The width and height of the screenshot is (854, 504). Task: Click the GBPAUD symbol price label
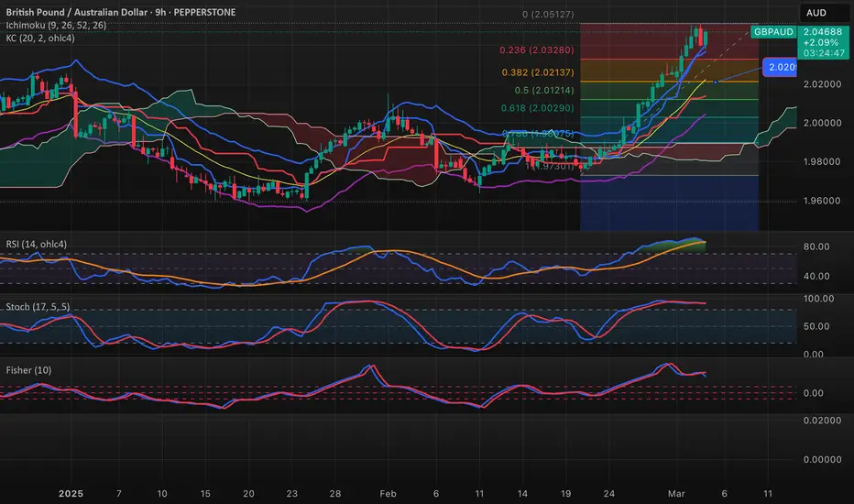(x=772, y=31)
